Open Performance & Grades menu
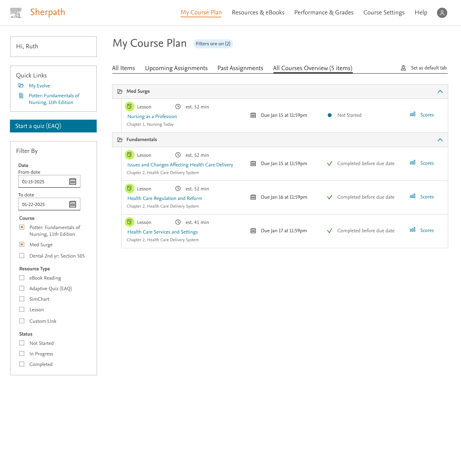 coord(324,12)
